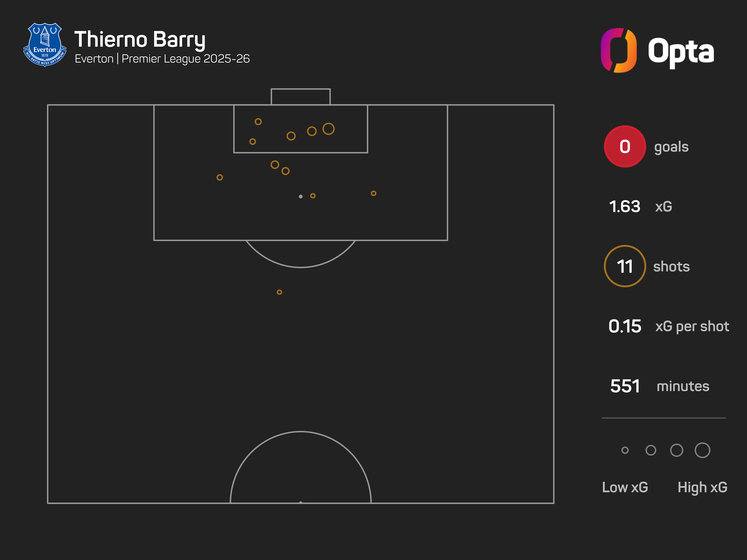
Task: Click the Low xG legend label
Action: 625,487
